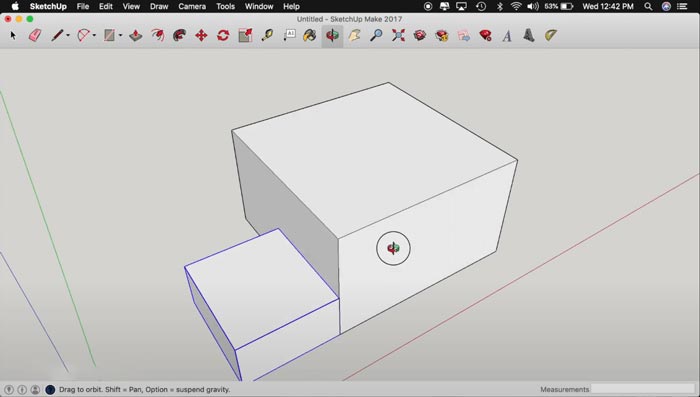The image size is (700, 397).
Task: Click the Bluetooth menu bar icon
Action: coord(500,6)
